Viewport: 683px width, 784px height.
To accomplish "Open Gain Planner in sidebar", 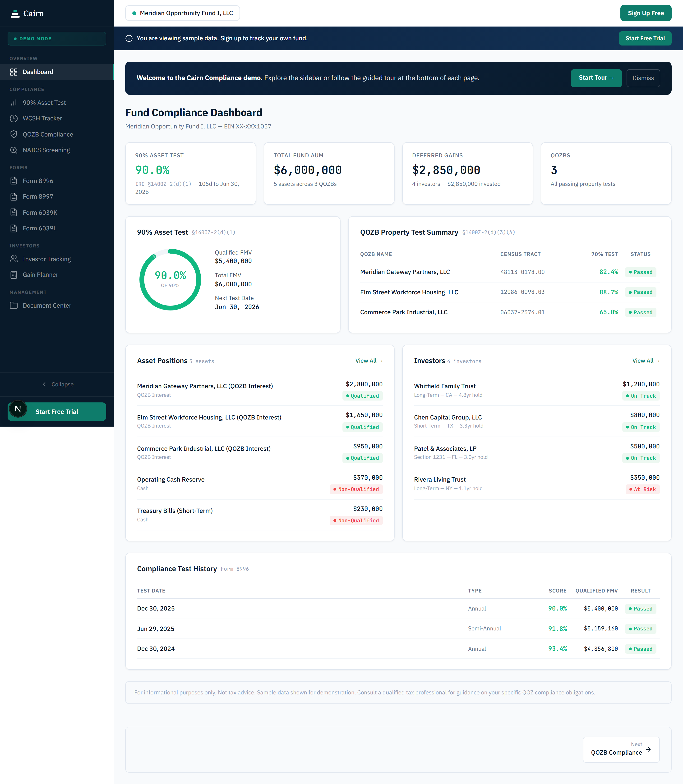I will [57, 275].
